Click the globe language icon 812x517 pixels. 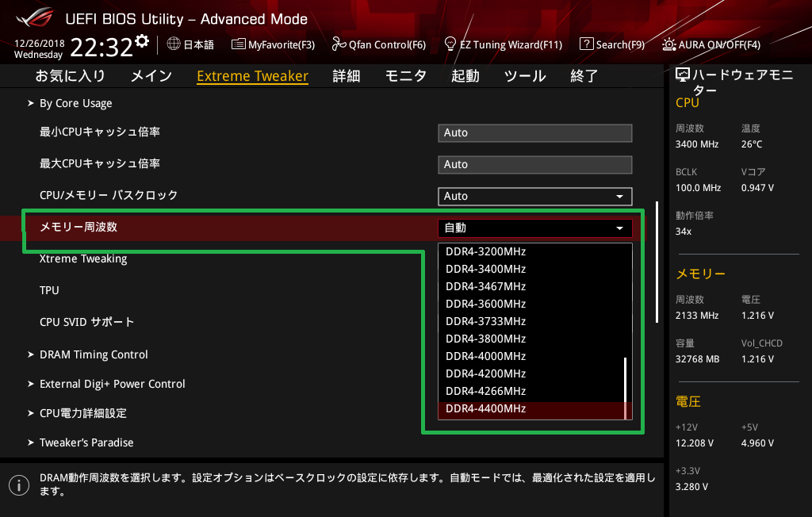pos(174,44)
